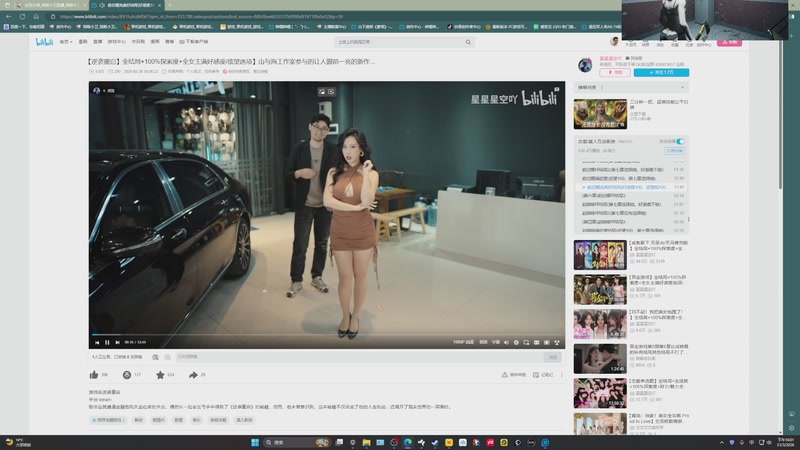Open 赛事 in the top navigation

[x=169, y=42]
